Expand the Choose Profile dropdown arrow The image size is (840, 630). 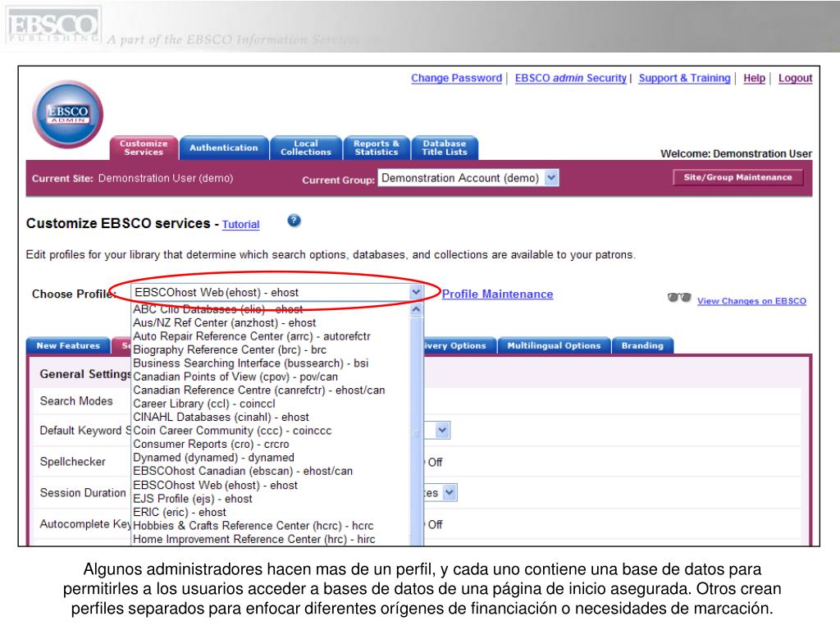[x=416, y=292]
